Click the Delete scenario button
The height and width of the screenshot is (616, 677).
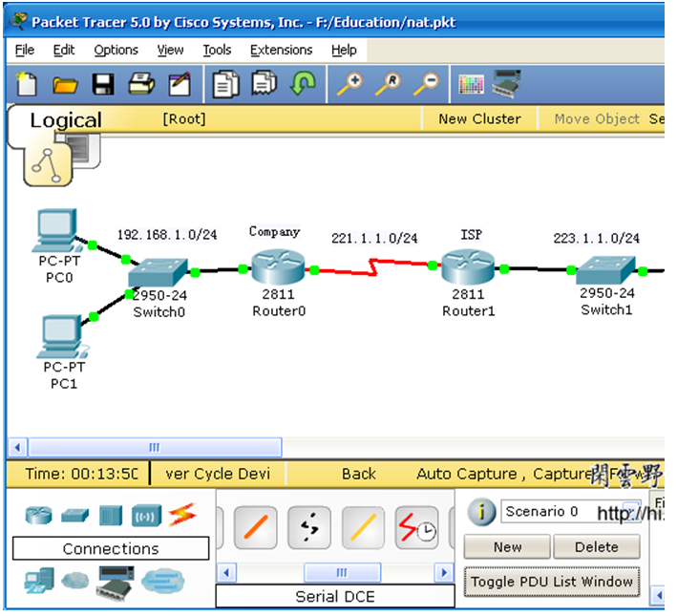[596, 547]
